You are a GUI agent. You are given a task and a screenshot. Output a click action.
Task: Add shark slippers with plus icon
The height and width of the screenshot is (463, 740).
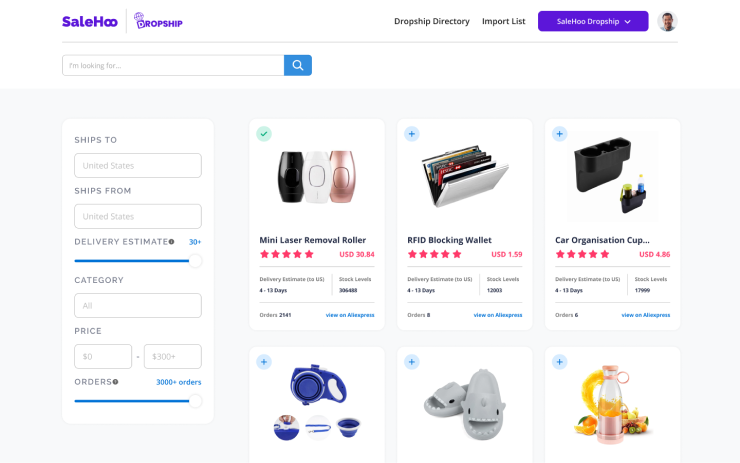(x=412, y=362)
